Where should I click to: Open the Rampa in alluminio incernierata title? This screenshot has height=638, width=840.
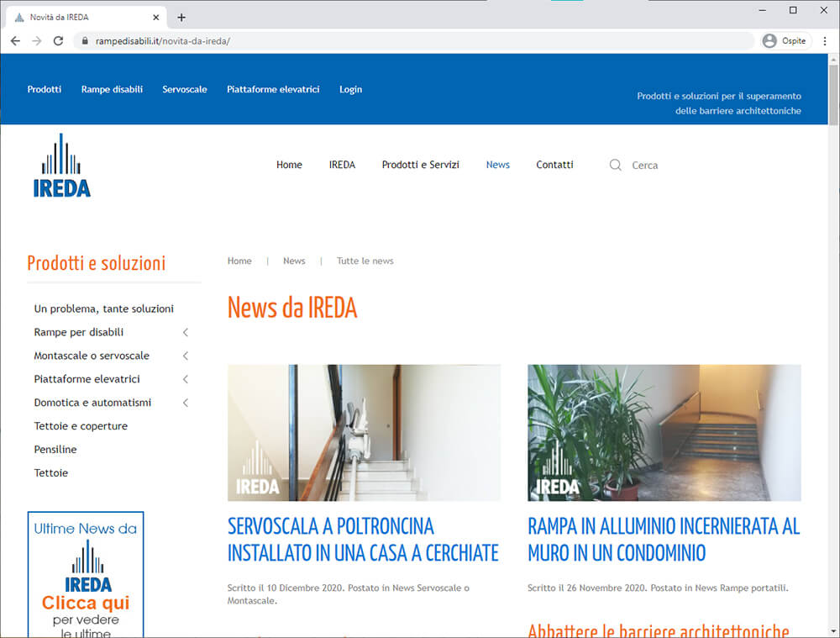[x=664, y=540]
